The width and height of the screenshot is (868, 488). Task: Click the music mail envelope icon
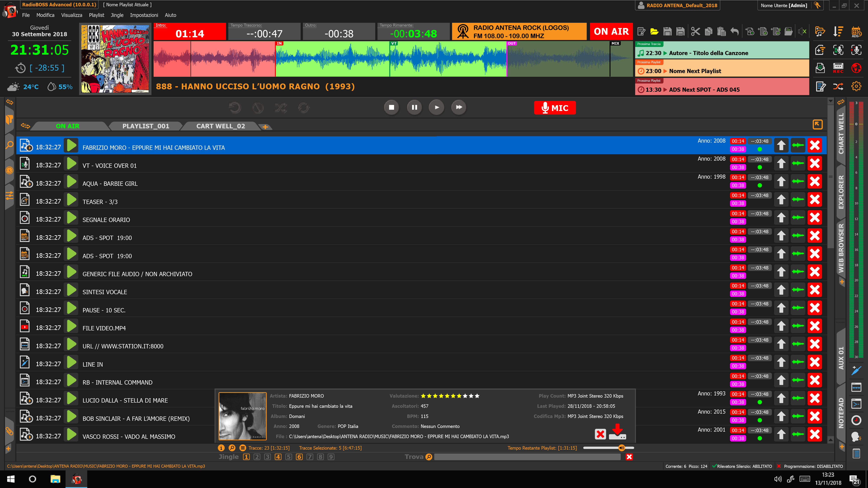820,68
